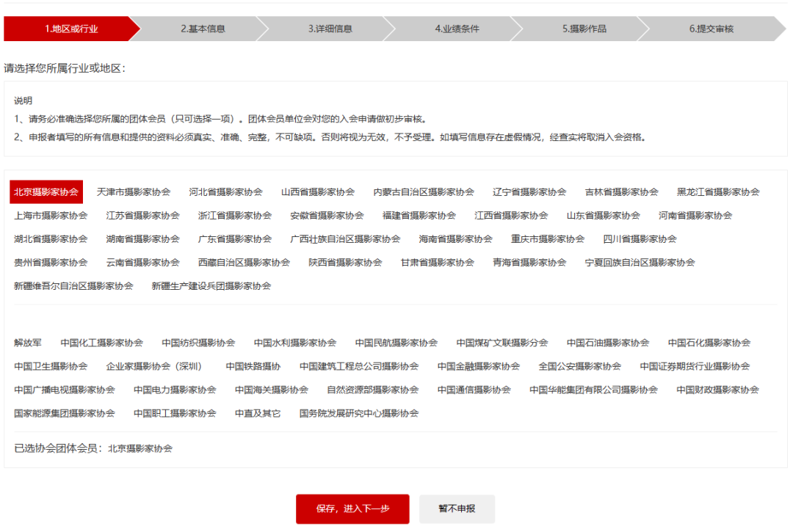Select 北京摄影家协会 option
The height and width of the screenshot is (532, 793).
click(46, 192)
